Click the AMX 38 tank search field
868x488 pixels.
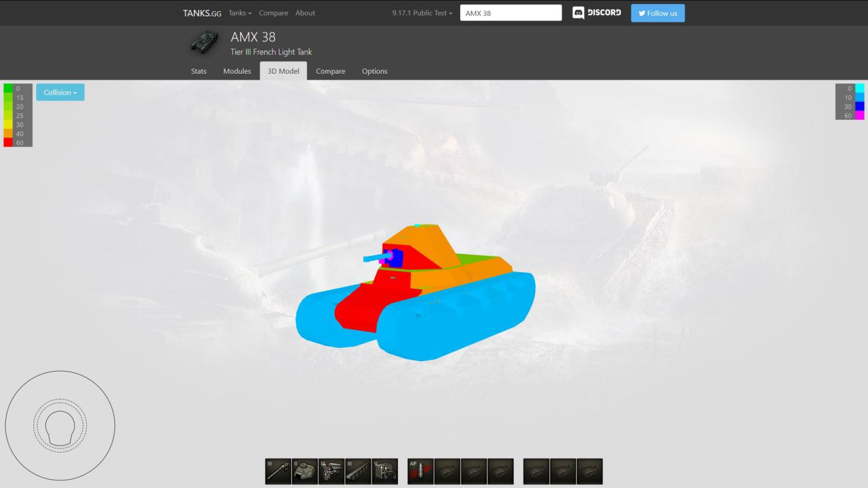click(511, 13)
